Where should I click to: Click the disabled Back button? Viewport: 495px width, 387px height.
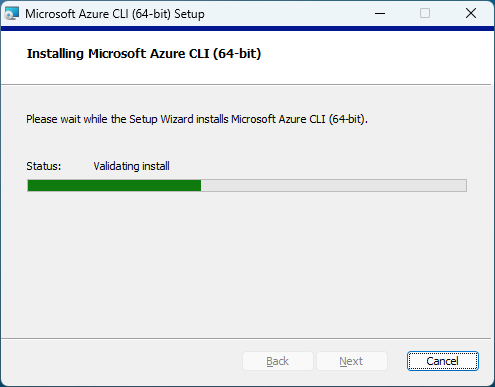278,361
